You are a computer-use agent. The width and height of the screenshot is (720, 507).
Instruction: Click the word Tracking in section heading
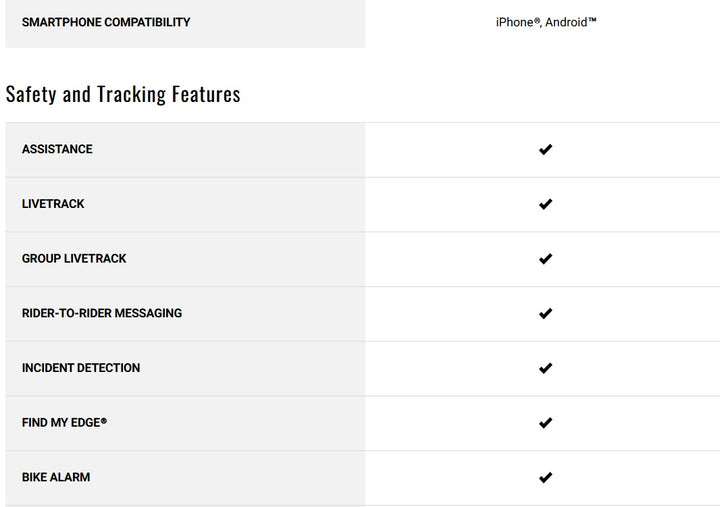[x=131, y=94]
